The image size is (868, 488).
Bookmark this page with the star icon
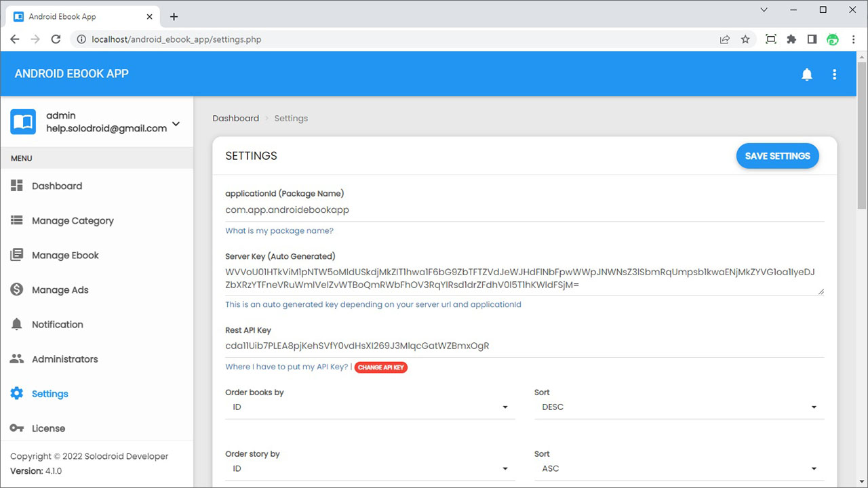(745, 39)
